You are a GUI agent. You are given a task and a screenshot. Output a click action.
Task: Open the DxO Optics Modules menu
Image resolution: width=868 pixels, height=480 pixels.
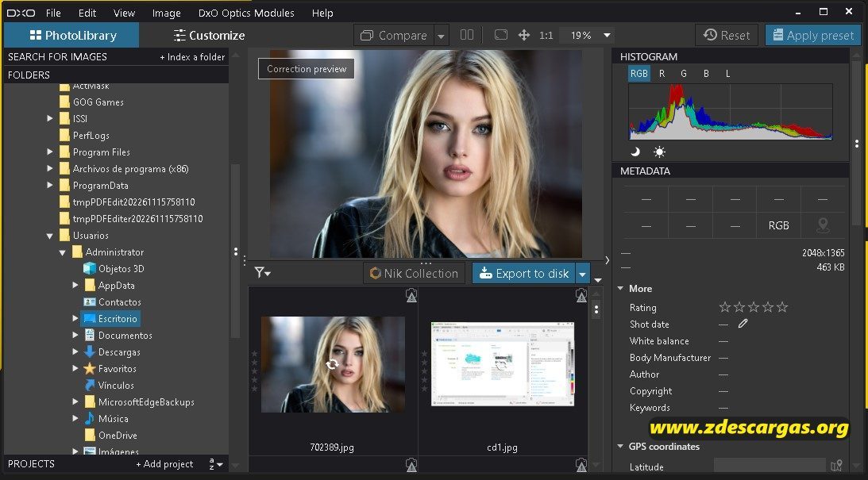point(246,13)
